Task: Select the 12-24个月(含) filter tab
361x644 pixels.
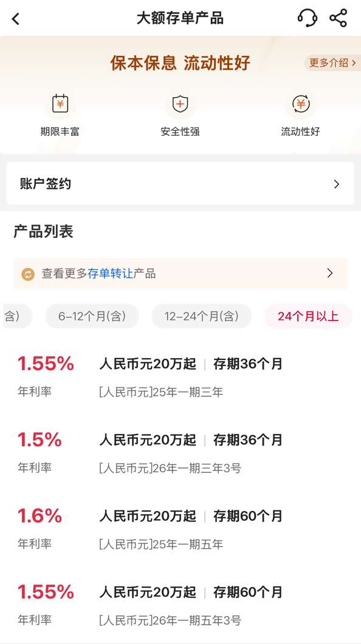Action: pyautogui.click(x=202, y=316)
